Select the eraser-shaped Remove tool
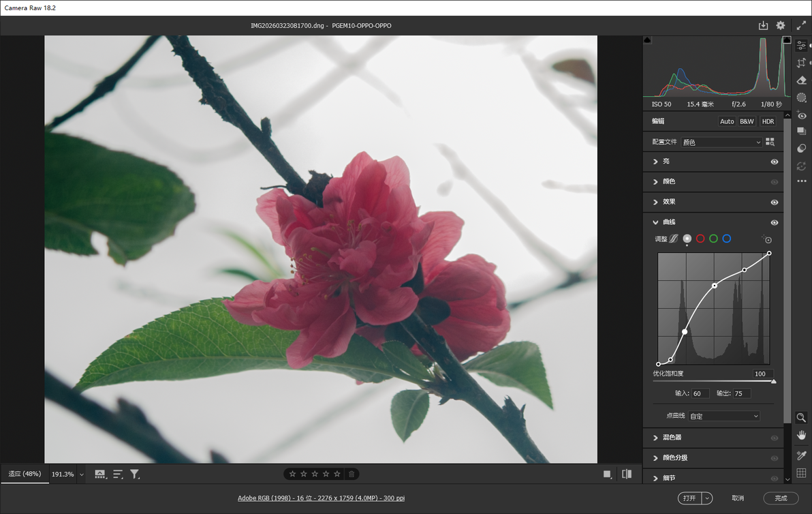Image resolution: width=812 pixels, height=514 pixels. pos(801,80)
